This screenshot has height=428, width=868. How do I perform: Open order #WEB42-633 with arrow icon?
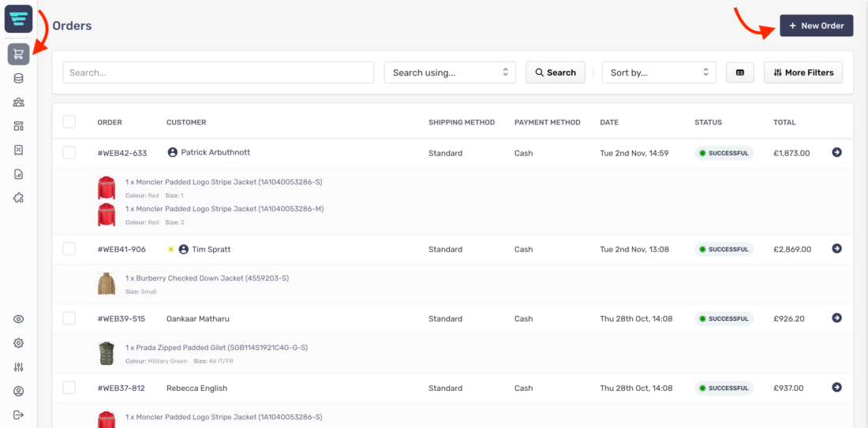tap(836, 152)
